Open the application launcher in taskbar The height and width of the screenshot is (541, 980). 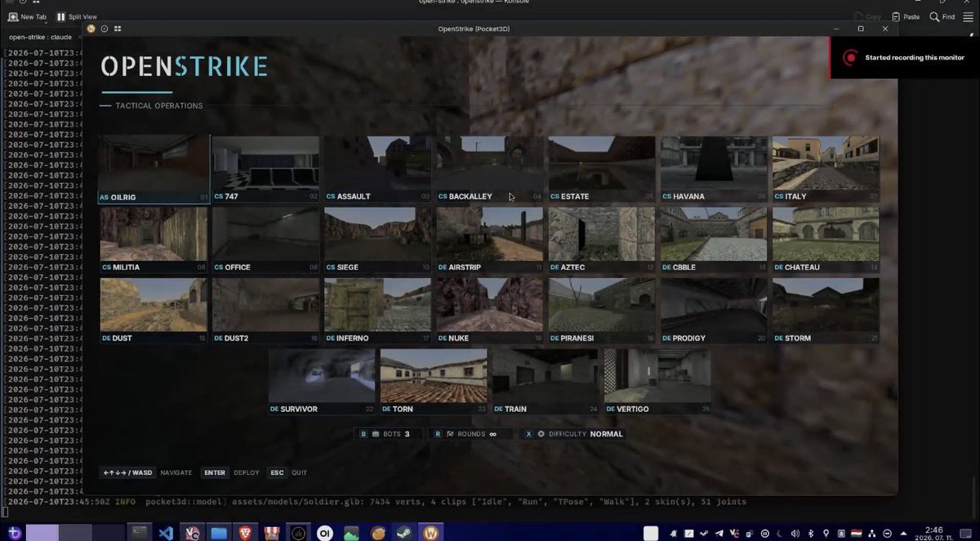pos(13,533)
